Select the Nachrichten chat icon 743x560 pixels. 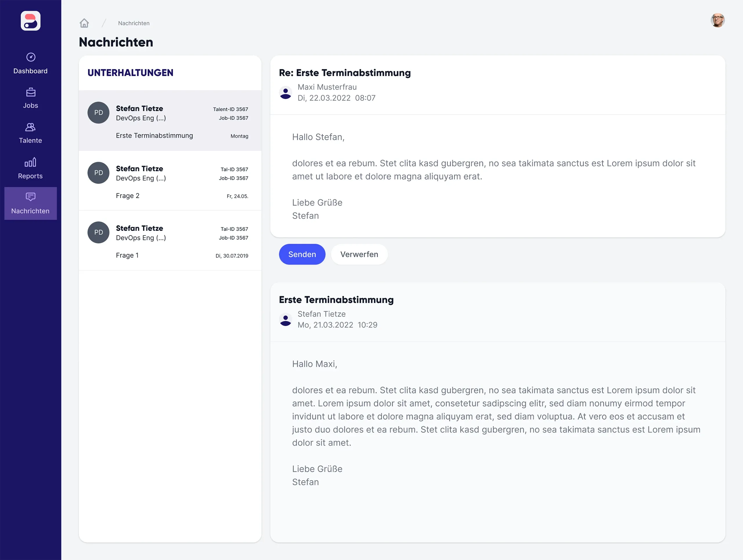[30, 197]
